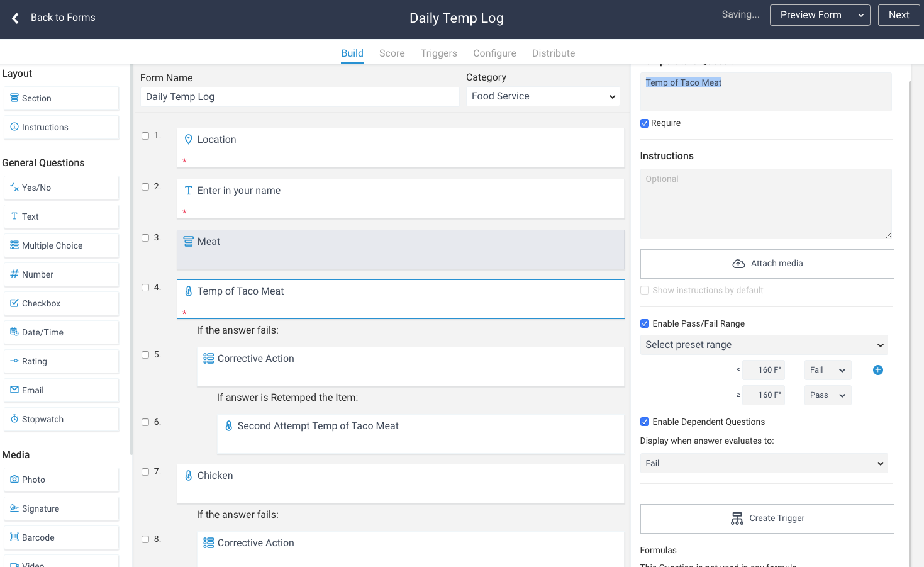Image resolution: width=924 pixels, height=567 pixels.
Task: Add a Checkbox question
Action: click(x=61, y=303)
